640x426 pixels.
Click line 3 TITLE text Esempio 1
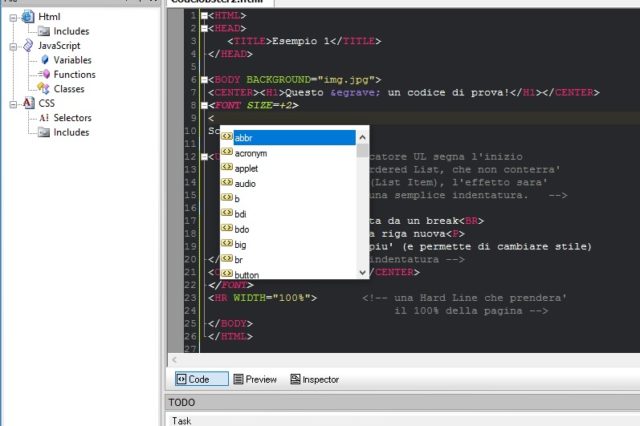click(x=300, y=41)
